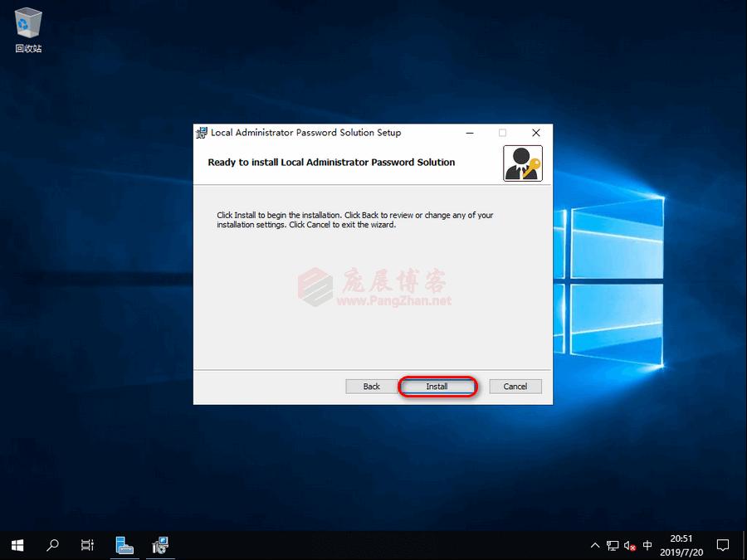
Task: Open the calendar by clicking the clock
Action: (x=681, y=545)
